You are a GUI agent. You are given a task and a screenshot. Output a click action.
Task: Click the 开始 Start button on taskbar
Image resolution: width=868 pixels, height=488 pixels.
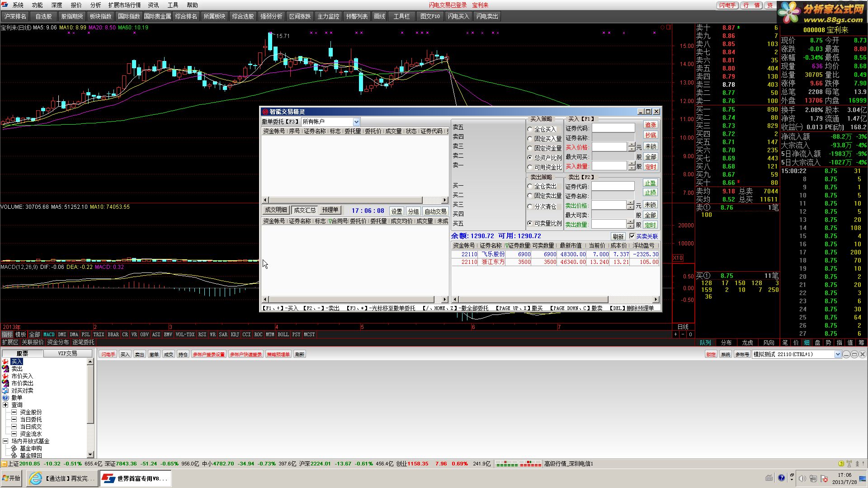click(11, 478)
